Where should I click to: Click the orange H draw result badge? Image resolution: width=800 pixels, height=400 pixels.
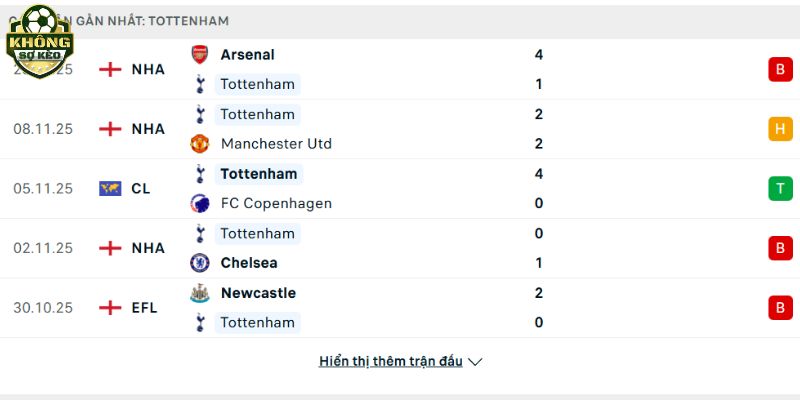pyautogui.click(x=780, y=129)
